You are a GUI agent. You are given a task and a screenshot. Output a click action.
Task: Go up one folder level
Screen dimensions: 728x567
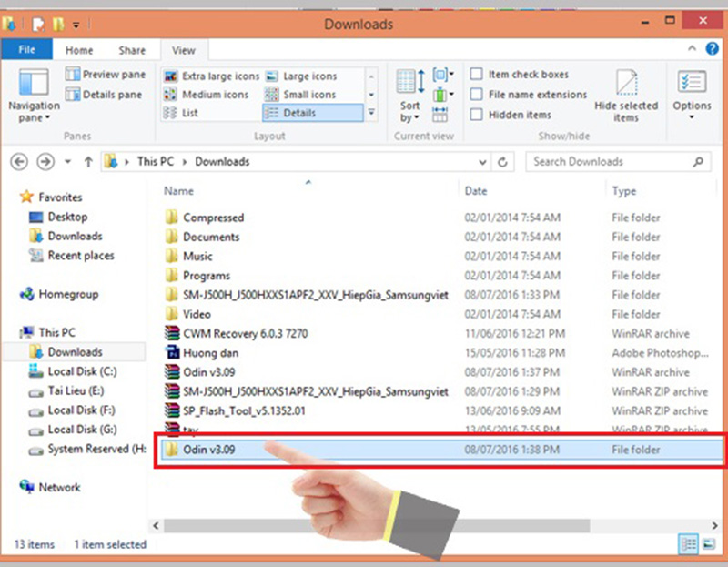click(x=88, y=162)
